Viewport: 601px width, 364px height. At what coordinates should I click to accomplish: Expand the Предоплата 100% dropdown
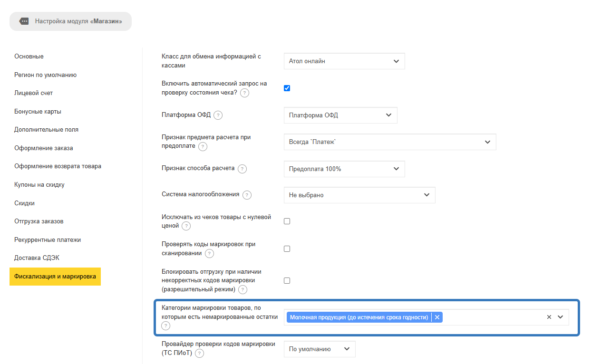tap(344, 169)
